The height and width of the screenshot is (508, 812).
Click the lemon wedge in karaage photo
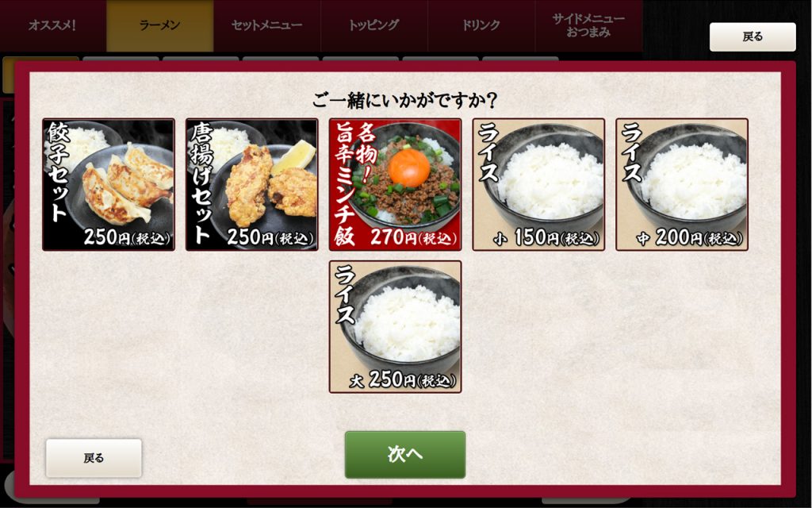tap(293, 157)
